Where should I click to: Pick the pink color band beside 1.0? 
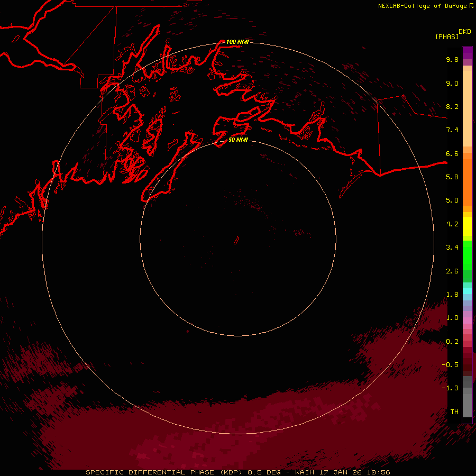coord(467,321)
